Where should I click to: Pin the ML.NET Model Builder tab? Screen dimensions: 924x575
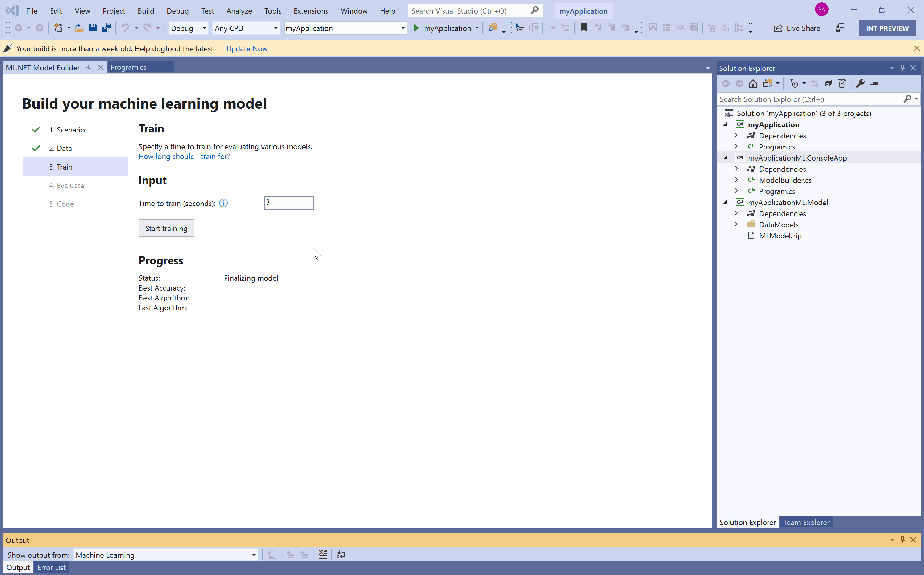(x=89, y=67)
